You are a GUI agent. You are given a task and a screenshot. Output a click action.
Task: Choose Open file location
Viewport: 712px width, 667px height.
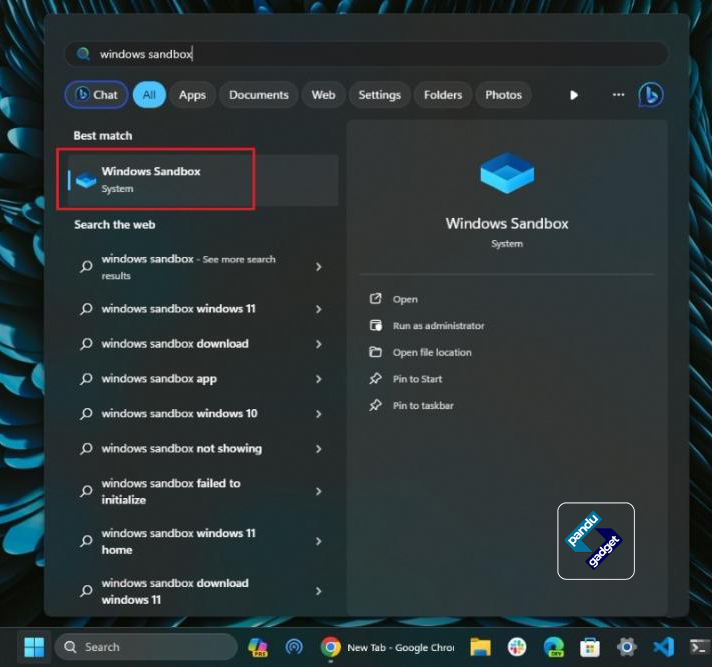click(432, 352)
